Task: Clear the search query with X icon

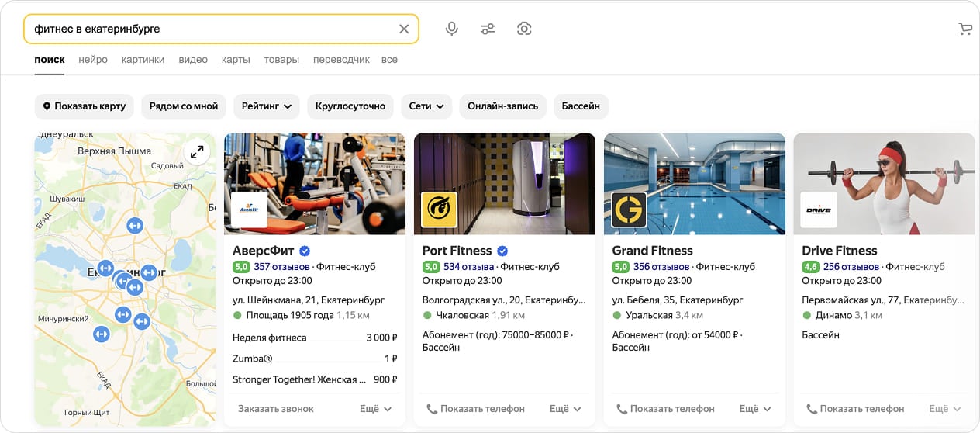Action: click(404, 29)
